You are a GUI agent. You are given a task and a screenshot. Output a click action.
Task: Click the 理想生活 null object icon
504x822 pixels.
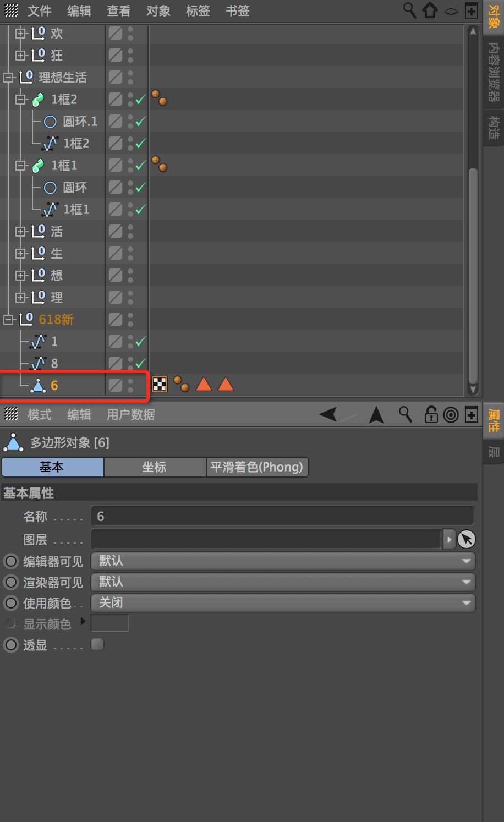click(26, 78)
